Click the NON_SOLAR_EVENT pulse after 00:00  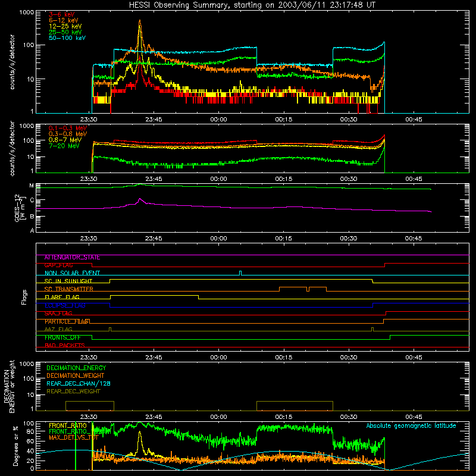pos(240,273)
